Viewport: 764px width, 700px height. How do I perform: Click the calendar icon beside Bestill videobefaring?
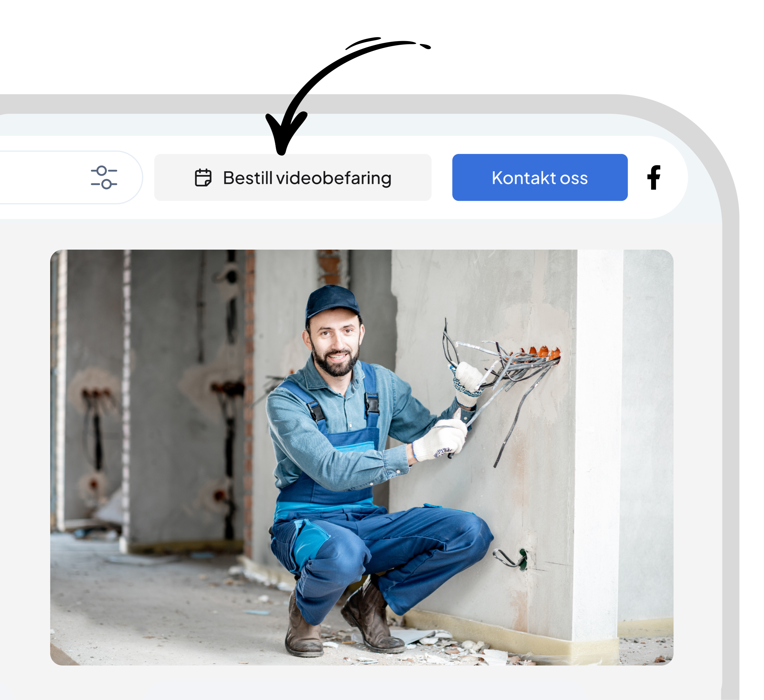(203, 178)
